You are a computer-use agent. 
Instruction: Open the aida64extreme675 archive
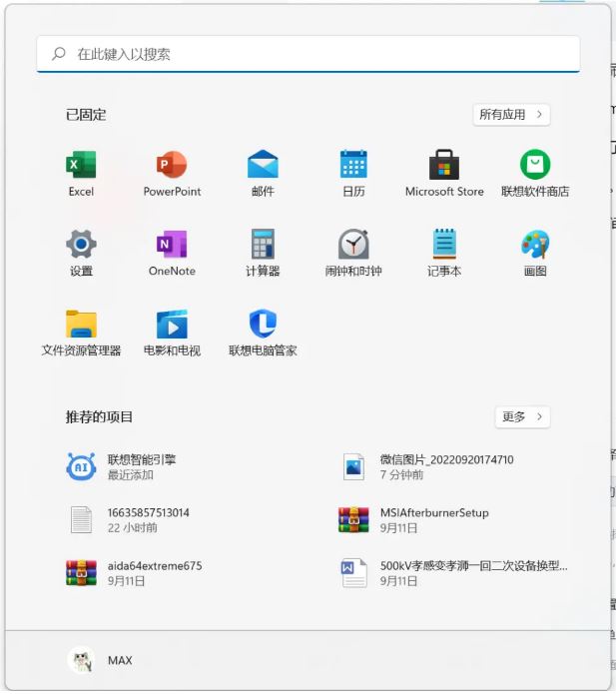coord(134,573)
